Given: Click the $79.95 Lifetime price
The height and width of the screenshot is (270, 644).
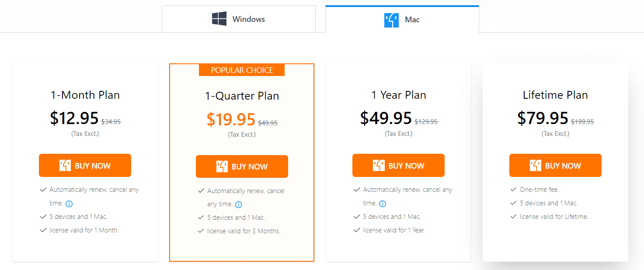Looking at the screenshot, I should click(x=543, y=118).
